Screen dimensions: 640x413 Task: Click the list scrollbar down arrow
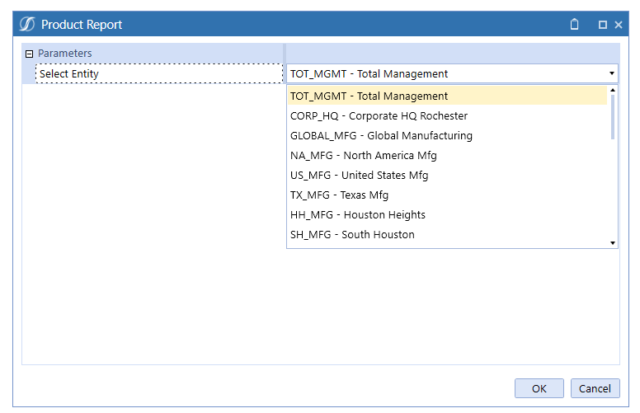612,242
